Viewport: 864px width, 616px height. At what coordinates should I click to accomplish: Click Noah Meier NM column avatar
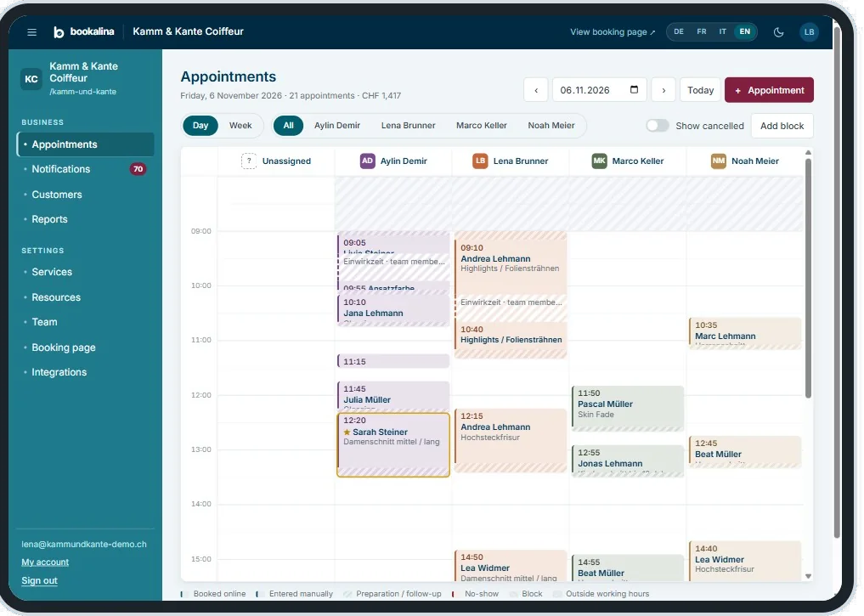pyautogui.click(x=719, y=161)
